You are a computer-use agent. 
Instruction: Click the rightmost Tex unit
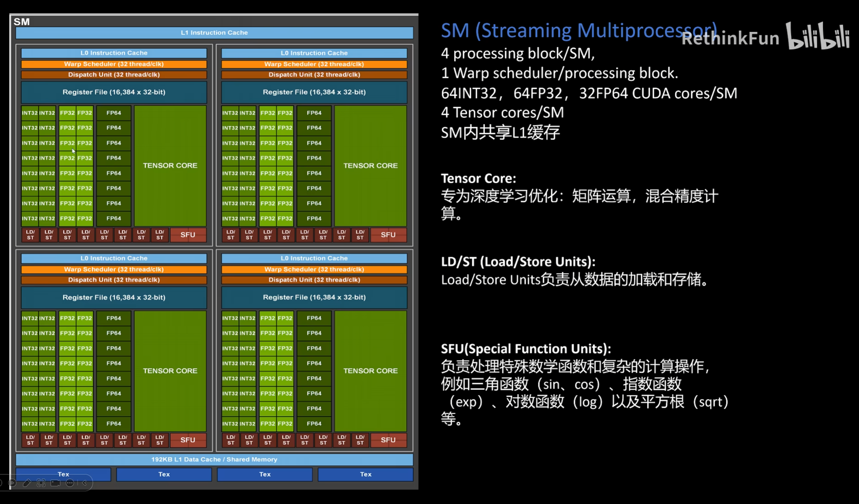click(x=365, y=474)
